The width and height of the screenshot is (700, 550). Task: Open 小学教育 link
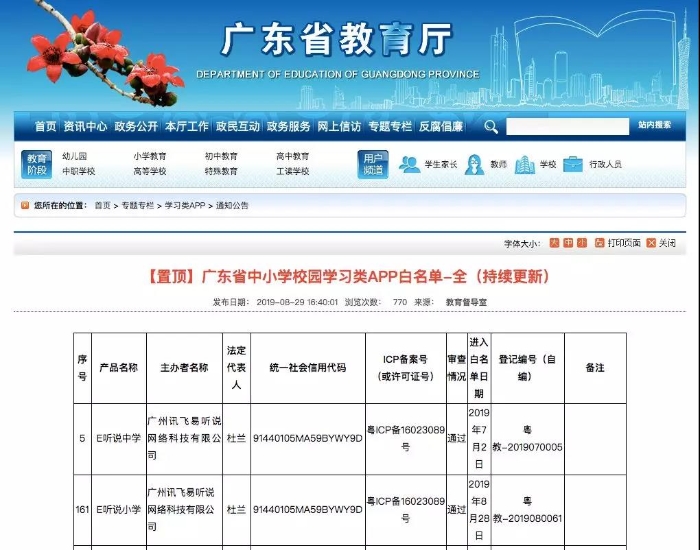coord(150,156)
